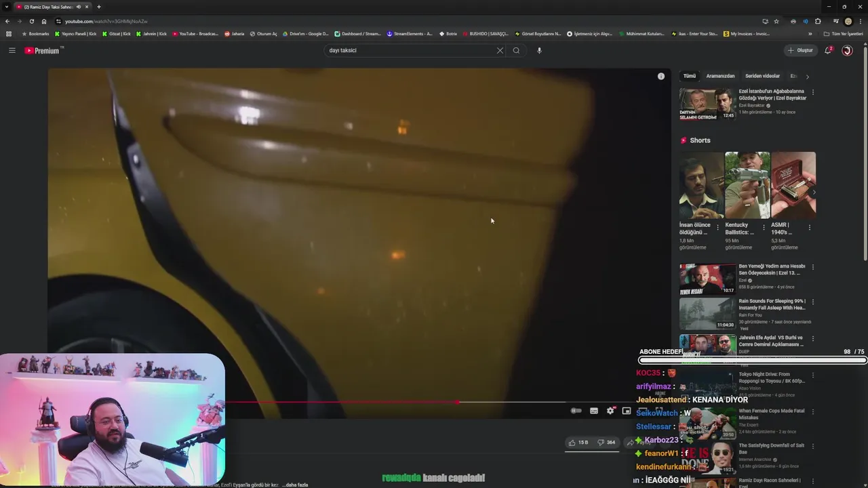The image size is (868, 488).
Task: Open options for Rain Sounds video
Action: coord(813,302)
